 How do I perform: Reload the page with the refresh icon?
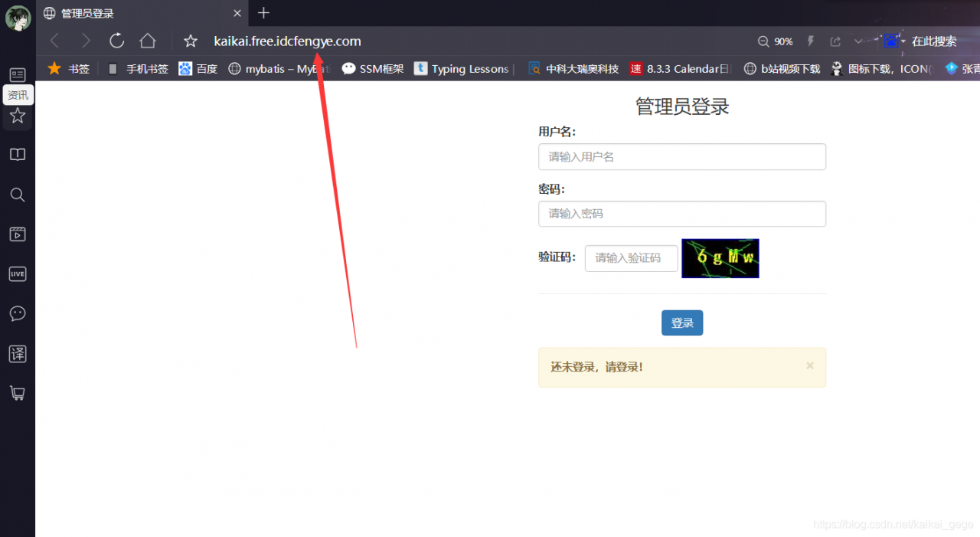pyautogui.click(x=116, y=41)
